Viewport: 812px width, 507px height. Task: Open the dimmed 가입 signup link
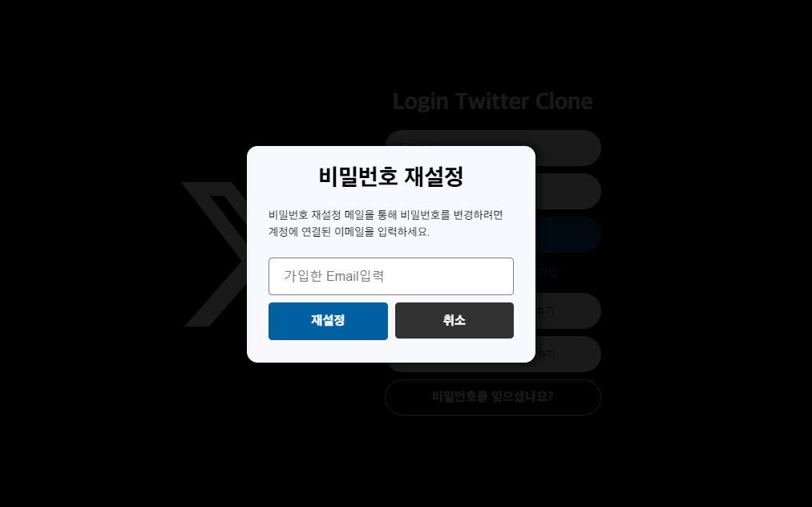[547, 272]
